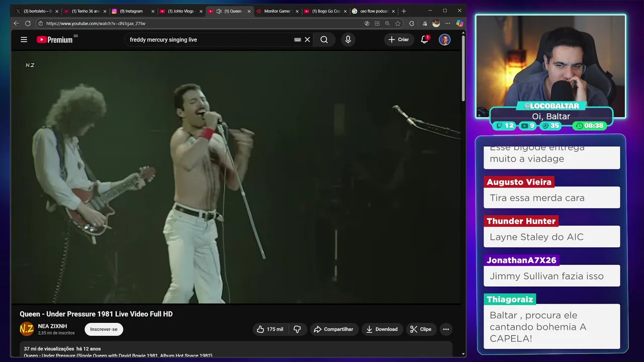644x362 pixels.
Task: Start voice search with the microphone
Action: [348, 40]
